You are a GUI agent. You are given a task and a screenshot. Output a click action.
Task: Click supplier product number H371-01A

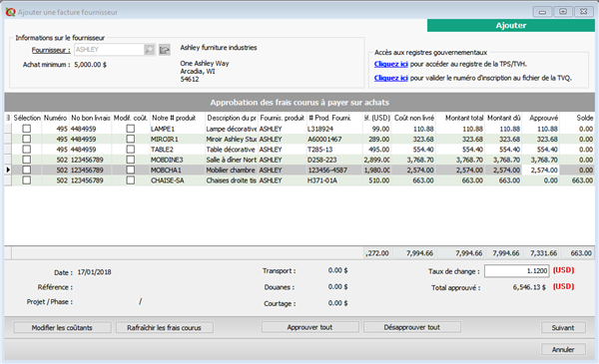pos(322,181)
